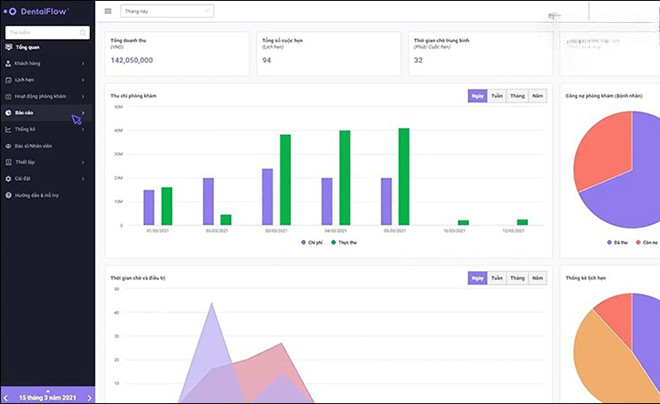Viewport: 660px width, 404px height.
Task: Click the search magnifier icon in sidebar
Action: (82, 33)
